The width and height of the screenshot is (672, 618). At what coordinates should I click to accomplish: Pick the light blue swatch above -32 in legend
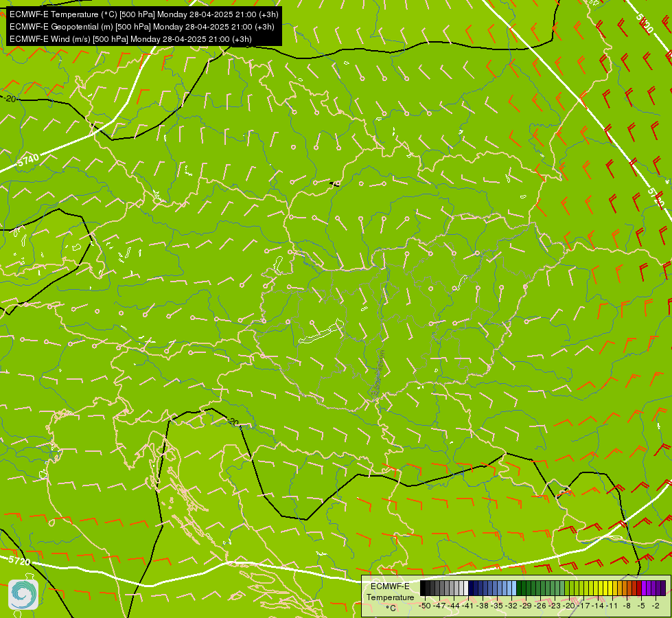pyautogui.click(x=514, y=588)
